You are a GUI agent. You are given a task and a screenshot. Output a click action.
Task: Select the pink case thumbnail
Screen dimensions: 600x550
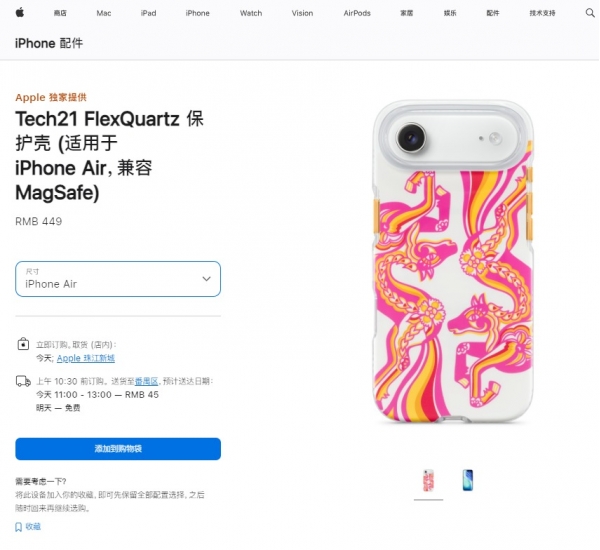(x=428, y=480)
